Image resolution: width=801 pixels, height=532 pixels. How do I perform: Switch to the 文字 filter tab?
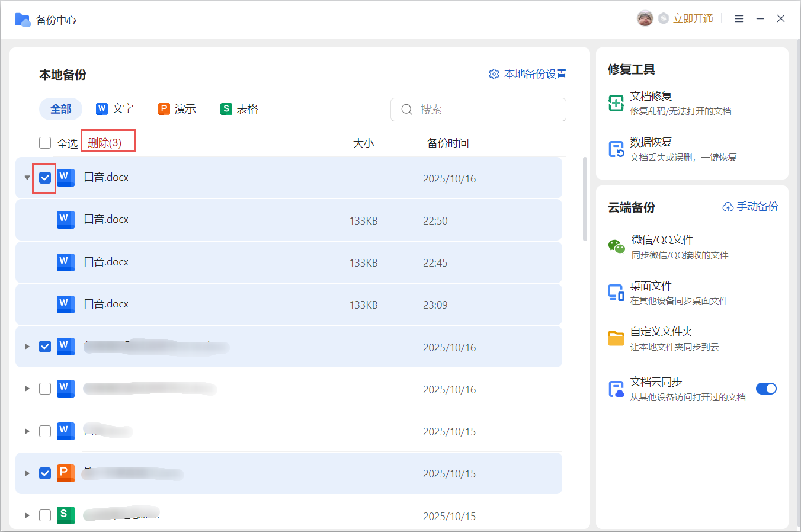tap(115, 109)
